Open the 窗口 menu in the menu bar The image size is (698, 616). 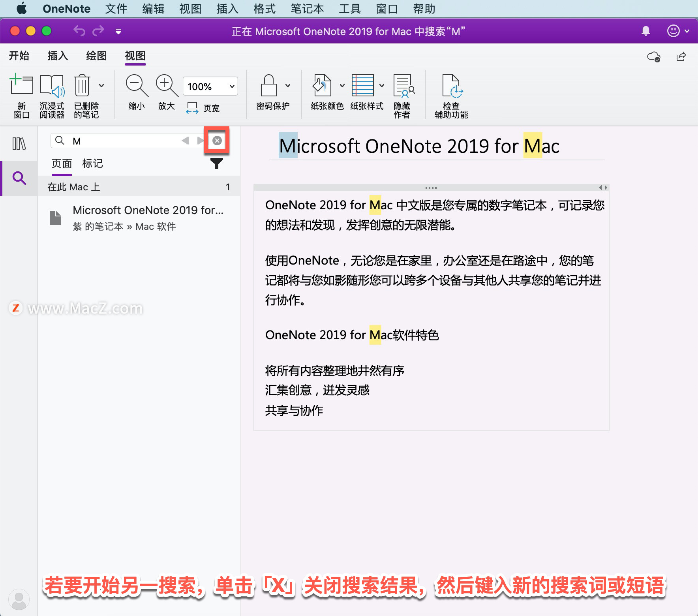[387, 9]
